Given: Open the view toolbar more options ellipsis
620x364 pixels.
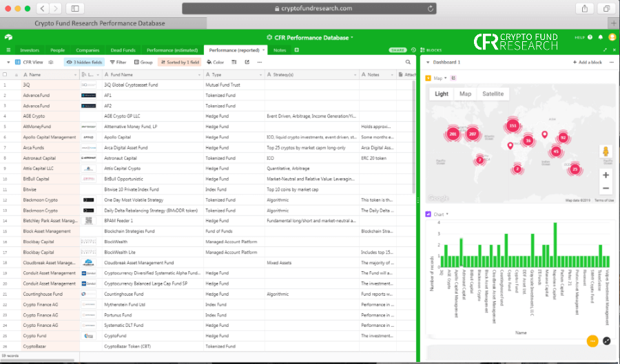Looking at the screenshot, I should coord(260,62).
